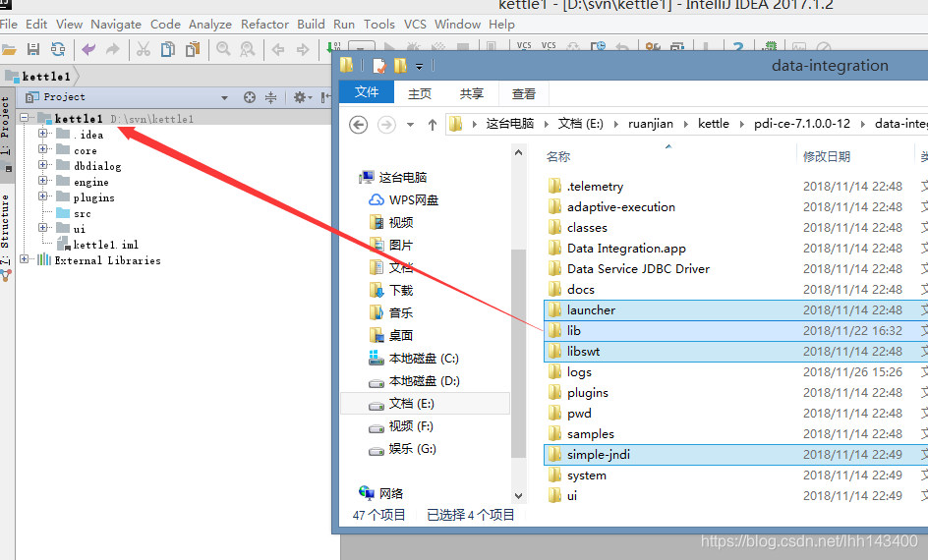Click the Paste clipboard icon
The height and width of the screenshot is (560, 928).
(193, 49)
